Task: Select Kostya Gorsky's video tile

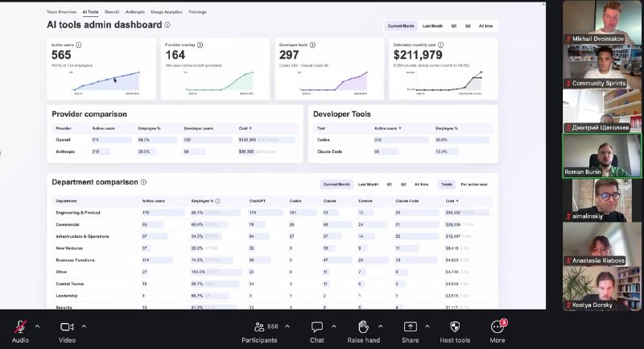Action: click(x=601, y=289)
